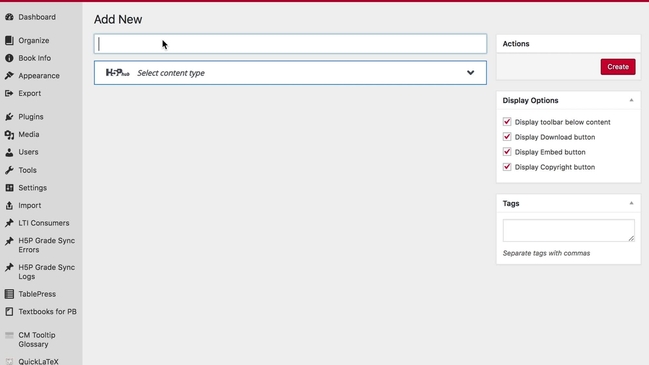
Task: Open Book Info page
Action: (x=34, y=58)
